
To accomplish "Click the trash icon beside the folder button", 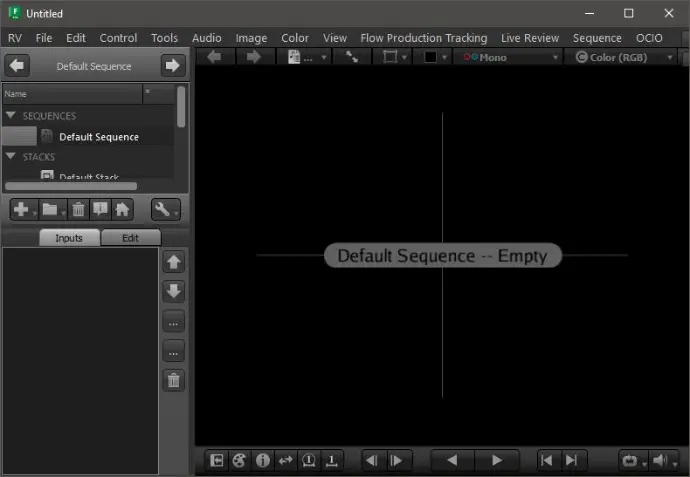I will pos(79,210).
